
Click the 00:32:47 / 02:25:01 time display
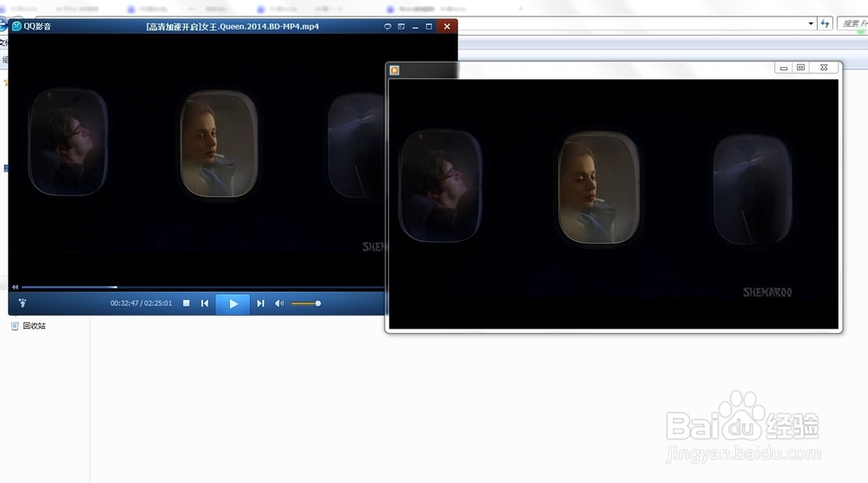tap(141, 304)
